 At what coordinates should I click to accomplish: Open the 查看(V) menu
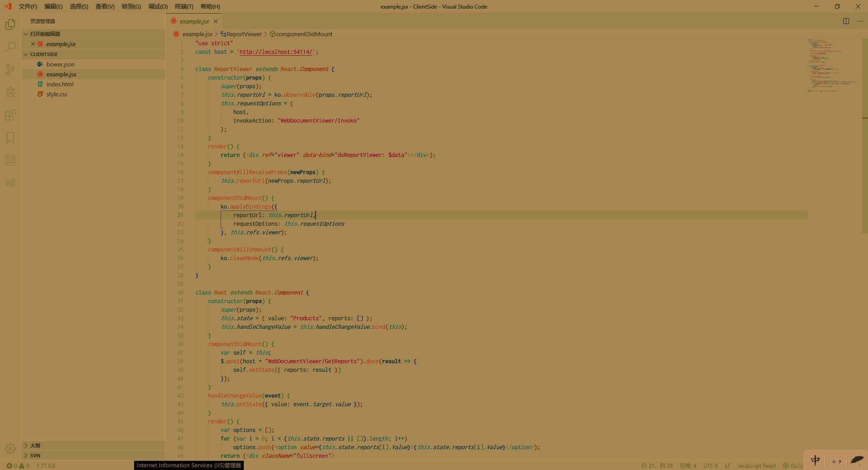tap(105, 6)
